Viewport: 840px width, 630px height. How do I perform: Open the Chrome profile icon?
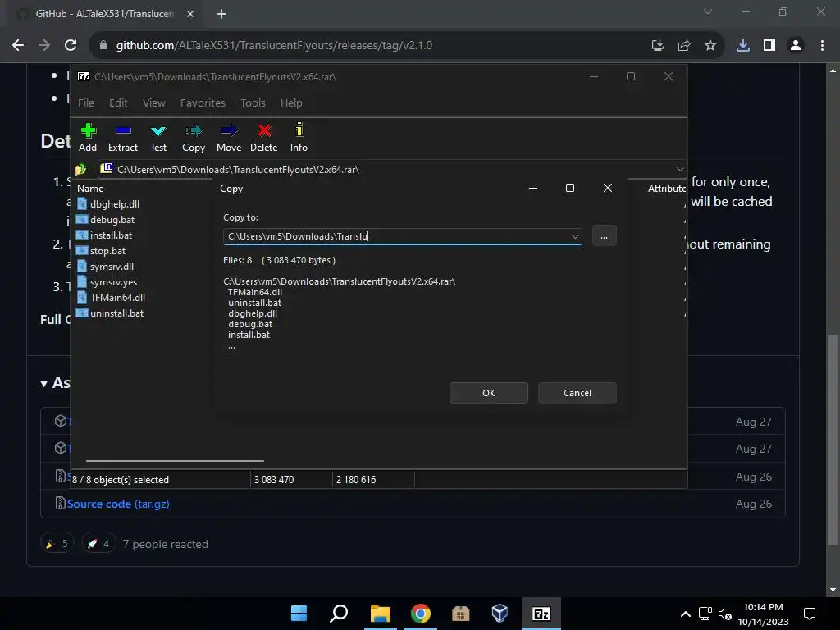click(x=796, y=46)
